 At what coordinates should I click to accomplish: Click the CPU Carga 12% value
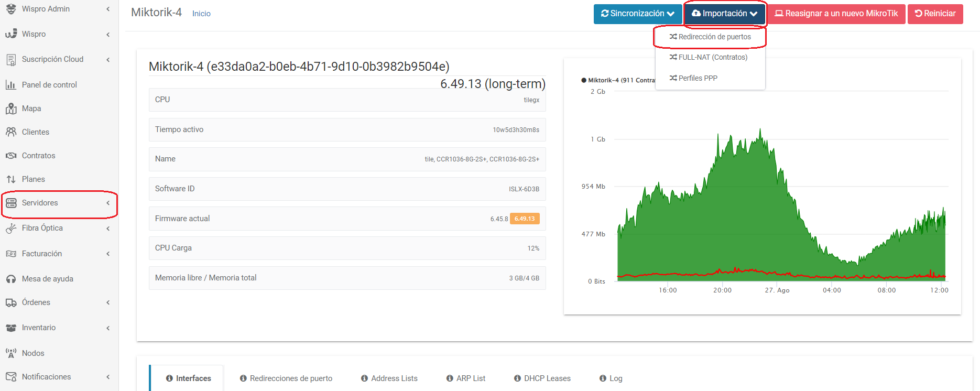(x=533, y=248)
